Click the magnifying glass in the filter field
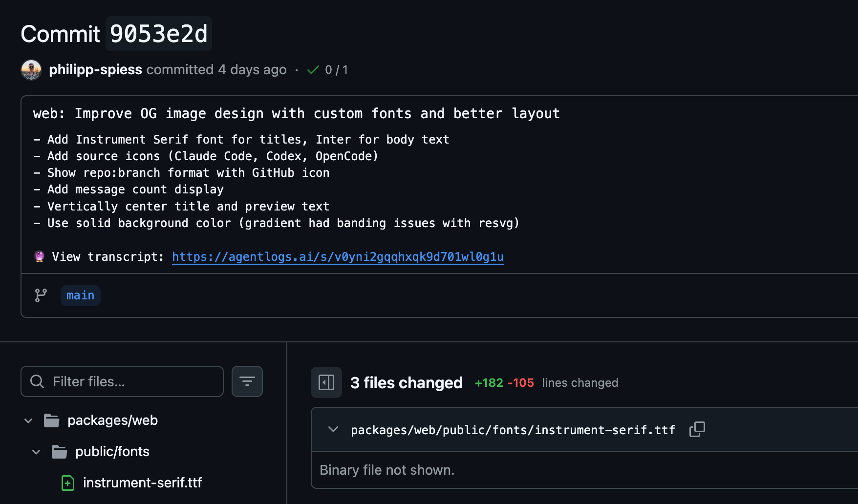The width and height of the screenshot is (858, 504). 37,381
